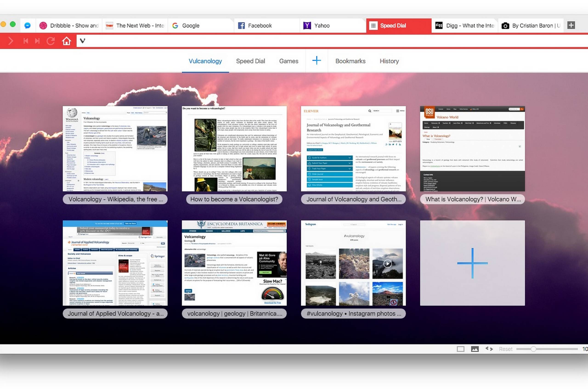Open the History section
588x392 pixels.
point(389,61)
